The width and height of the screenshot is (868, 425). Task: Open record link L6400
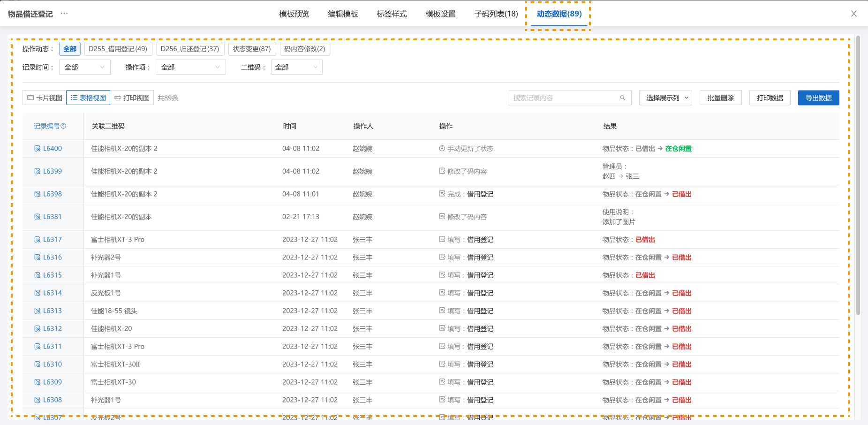pyautogui.click(x=53, y=149)
